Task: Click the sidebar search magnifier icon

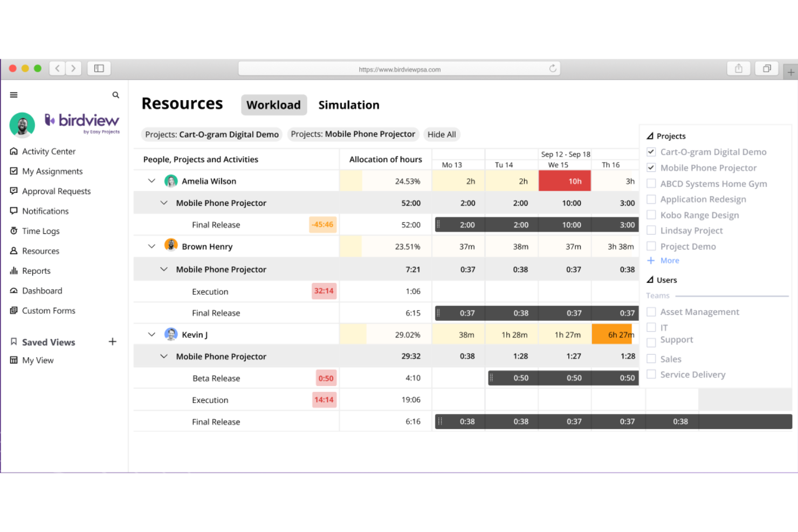Action: [x=115, y=95]
